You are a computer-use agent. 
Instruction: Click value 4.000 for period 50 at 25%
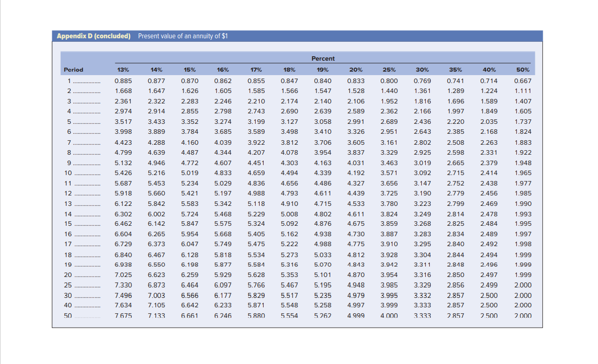tap(389, 316)
